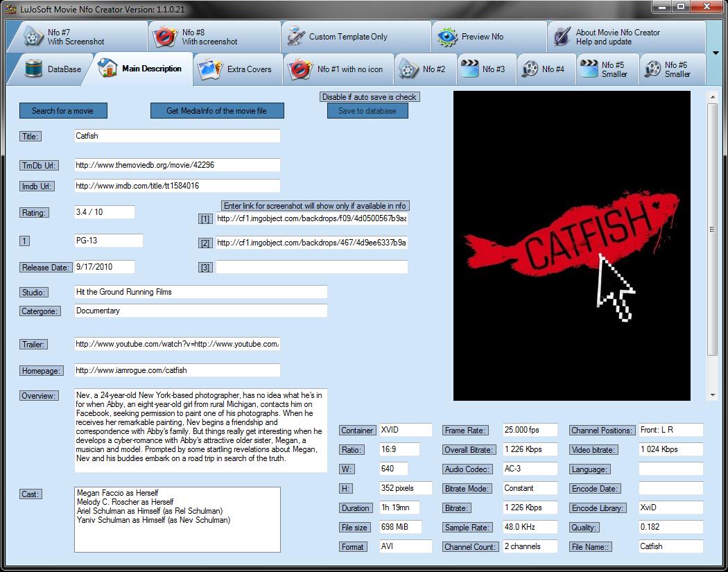Click inside the Overview text box

200,431
